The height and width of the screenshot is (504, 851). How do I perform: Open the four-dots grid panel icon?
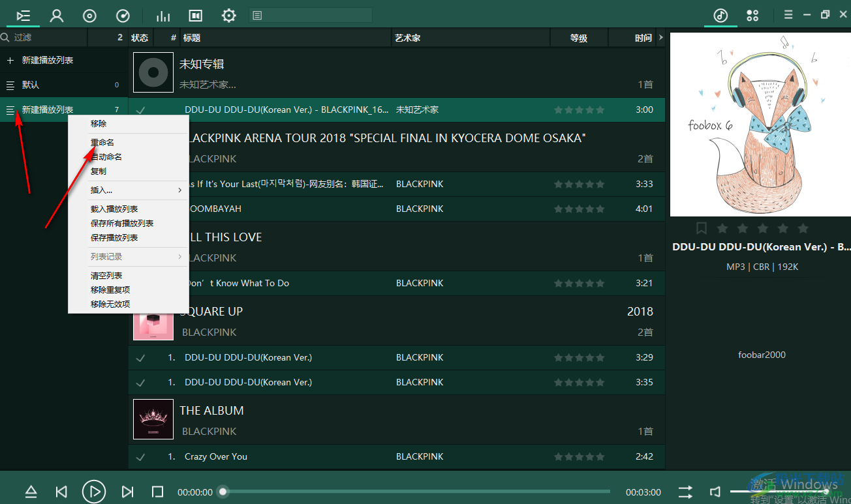[x=752, y=16]
